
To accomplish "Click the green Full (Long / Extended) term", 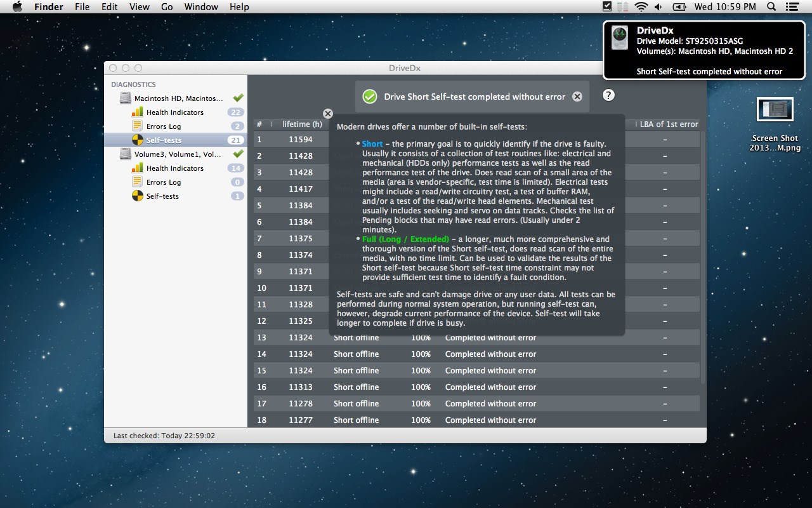I will 405,239.
